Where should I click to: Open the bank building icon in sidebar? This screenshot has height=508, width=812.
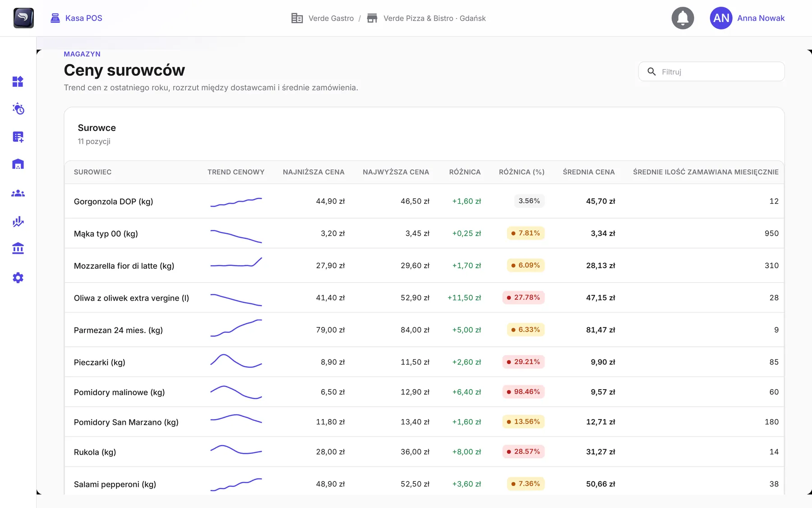[x=18, y=248]
